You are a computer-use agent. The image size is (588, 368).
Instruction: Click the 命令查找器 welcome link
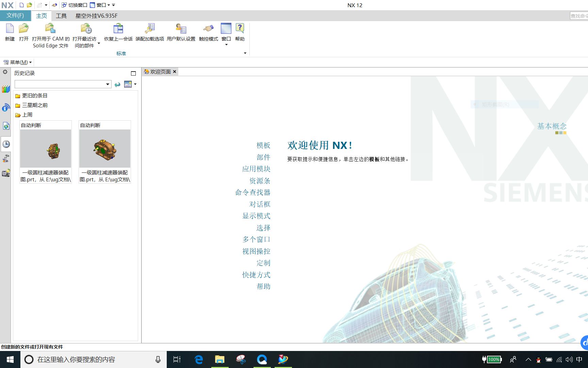point(252,193)
